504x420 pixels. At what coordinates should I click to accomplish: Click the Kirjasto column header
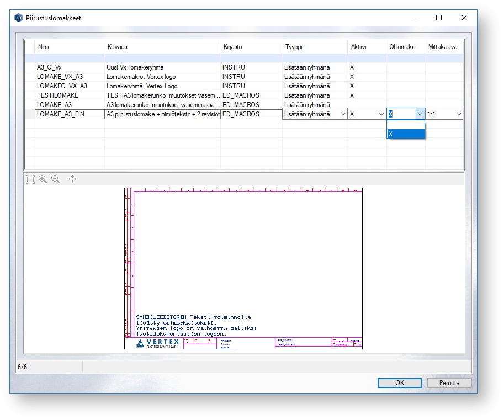pyautogui.click(x=251, y=47)
